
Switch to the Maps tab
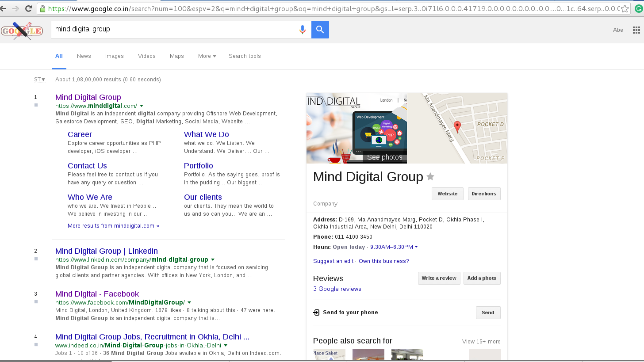(177, 56)
